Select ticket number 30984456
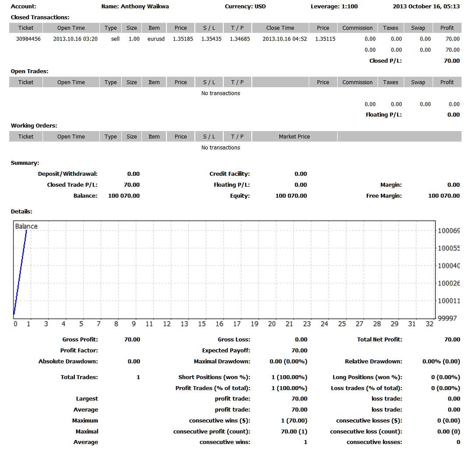 (x=25, y=39)
